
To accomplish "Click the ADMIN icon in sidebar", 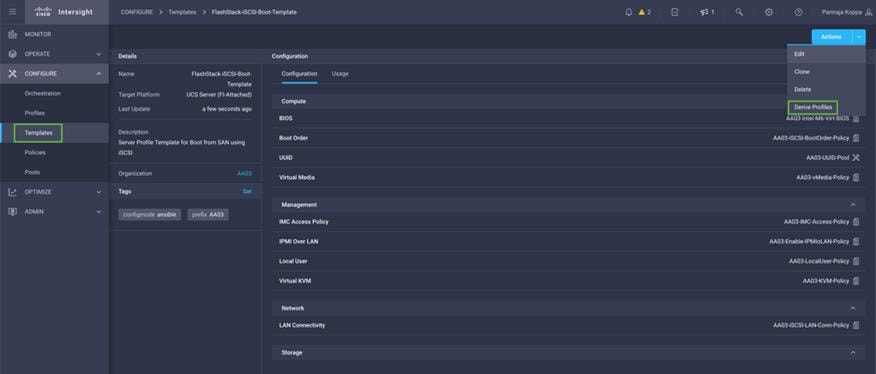I will click(12, 212).
